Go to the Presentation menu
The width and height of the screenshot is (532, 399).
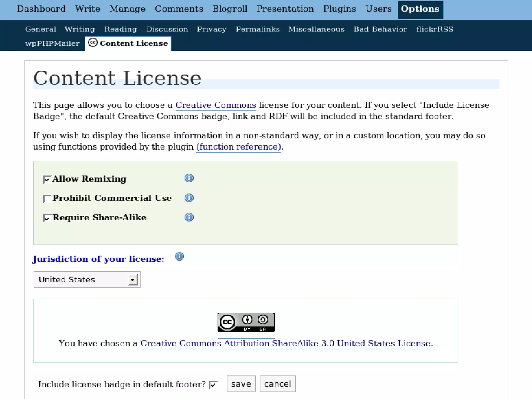pyautogui.click(x=285, y=9)
